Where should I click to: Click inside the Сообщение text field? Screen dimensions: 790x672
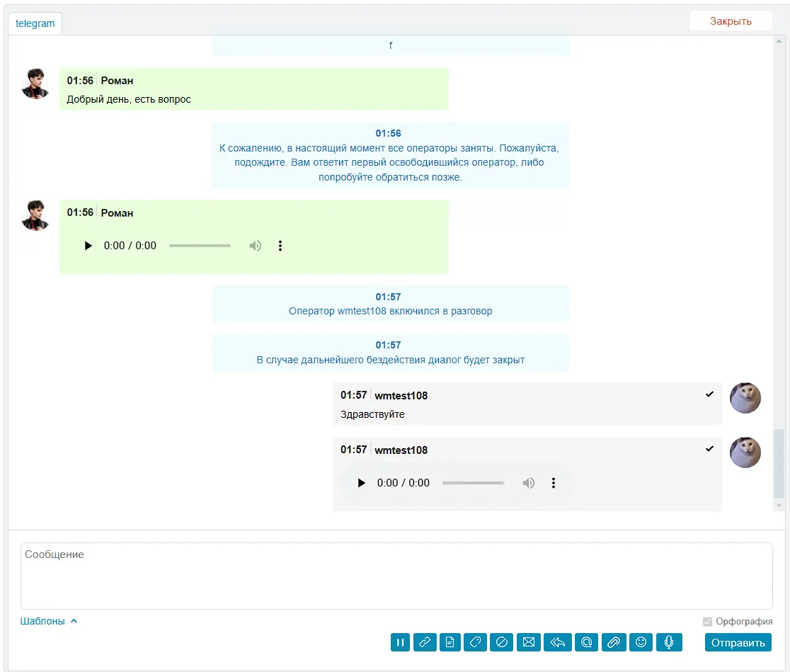coord(396,576)
